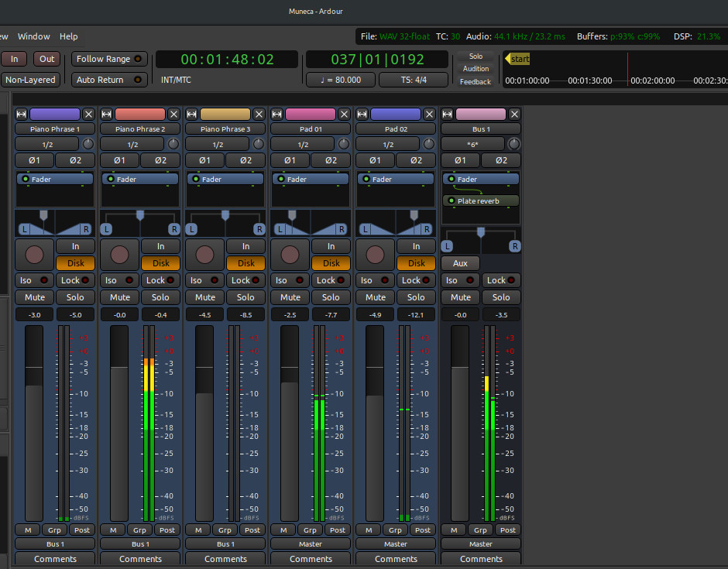Image resolution: width=728 pixels, height=569 pixels.
Task: Mute the Pad 01 track
Action: (x=290, y=297)
